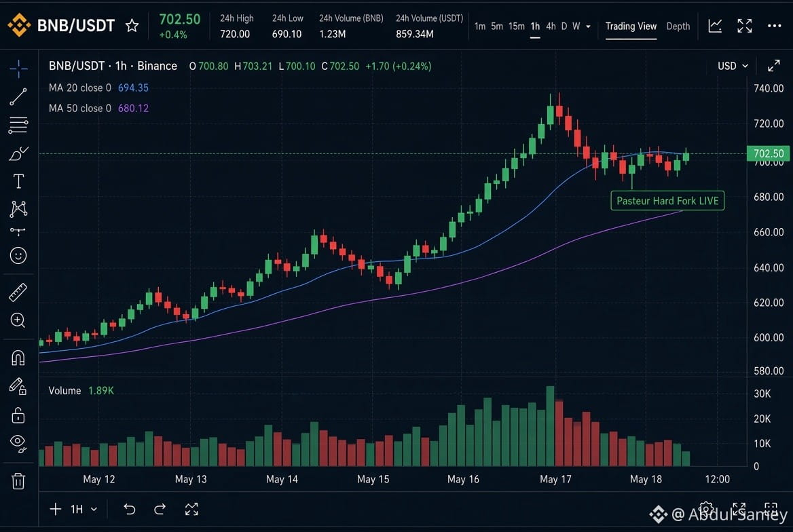This screenshot has height=532, width=793.
Task: Expand more timeframes arrow after W
Action: click(x=588, y=26)
